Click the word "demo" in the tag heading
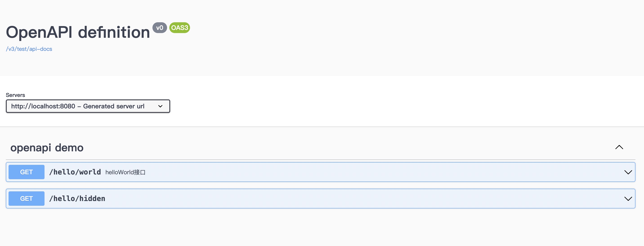The height and width of the screenshot is (246, 644). [x=69, y=148]
